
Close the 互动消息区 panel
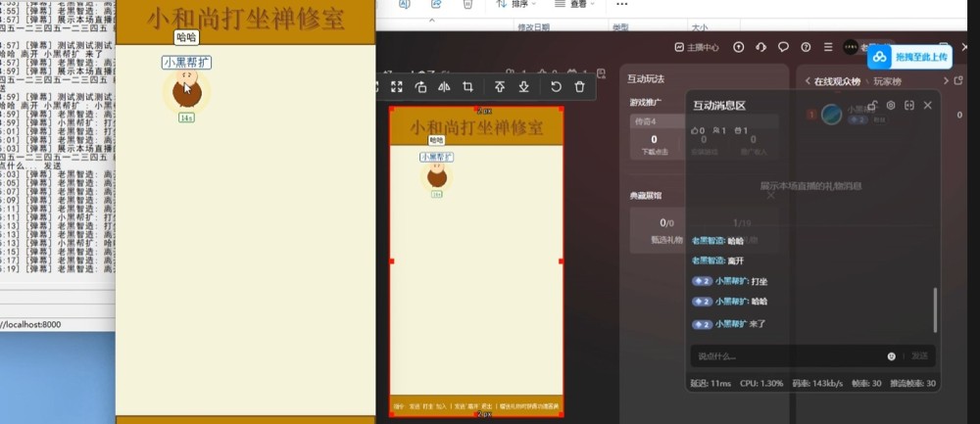927,105
